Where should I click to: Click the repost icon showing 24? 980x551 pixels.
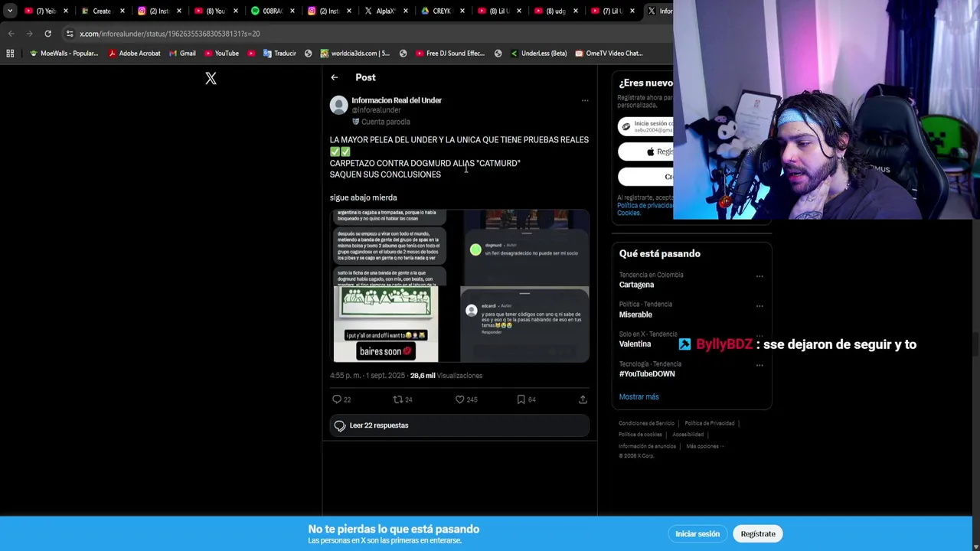tap(397, 399)
